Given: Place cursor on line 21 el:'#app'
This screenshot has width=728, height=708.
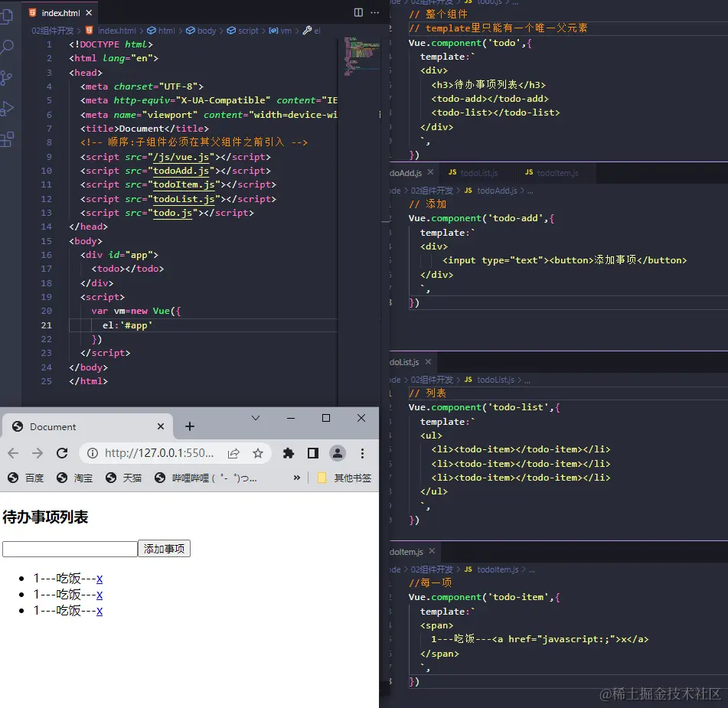Looking at the screenshot, I should click(x=127, y=325).
